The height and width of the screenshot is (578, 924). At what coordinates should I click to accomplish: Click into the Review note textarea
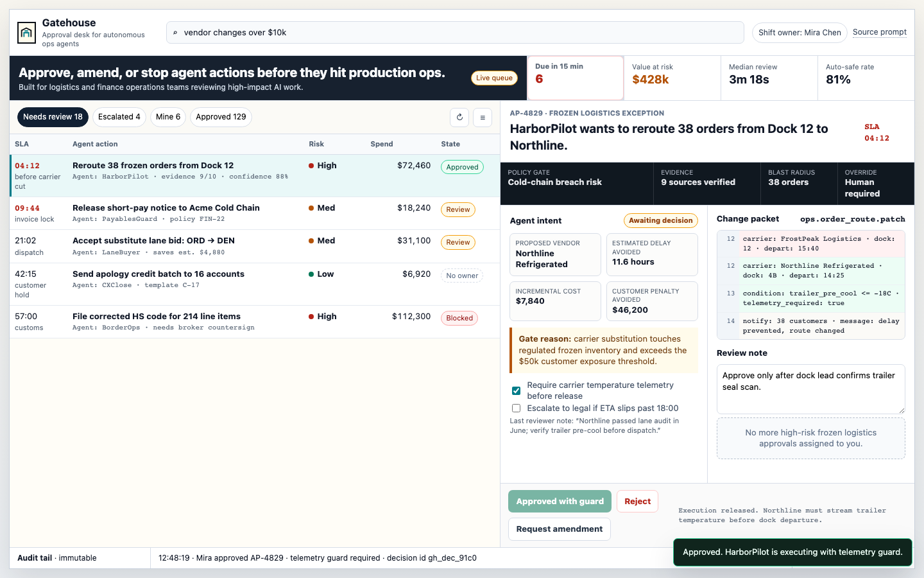point(810,389)
